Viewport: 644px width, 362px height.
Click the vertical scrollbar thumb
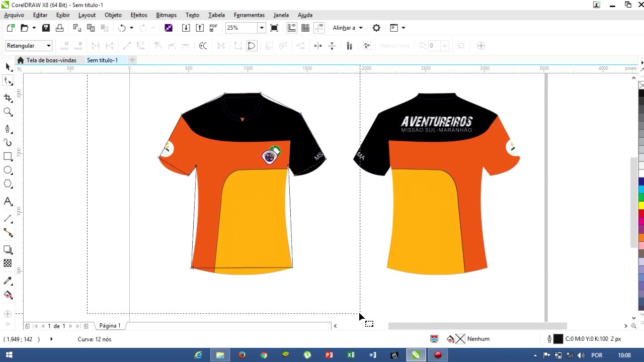[634, 203]
